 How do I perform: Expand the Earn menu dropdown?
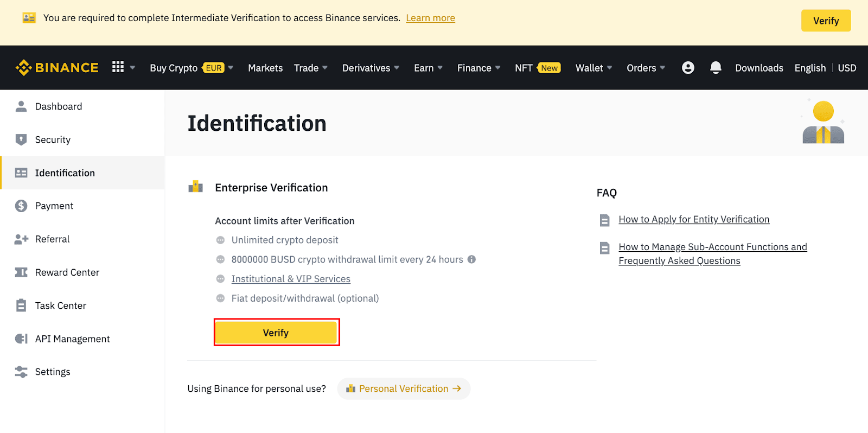[x=440, y=68]
